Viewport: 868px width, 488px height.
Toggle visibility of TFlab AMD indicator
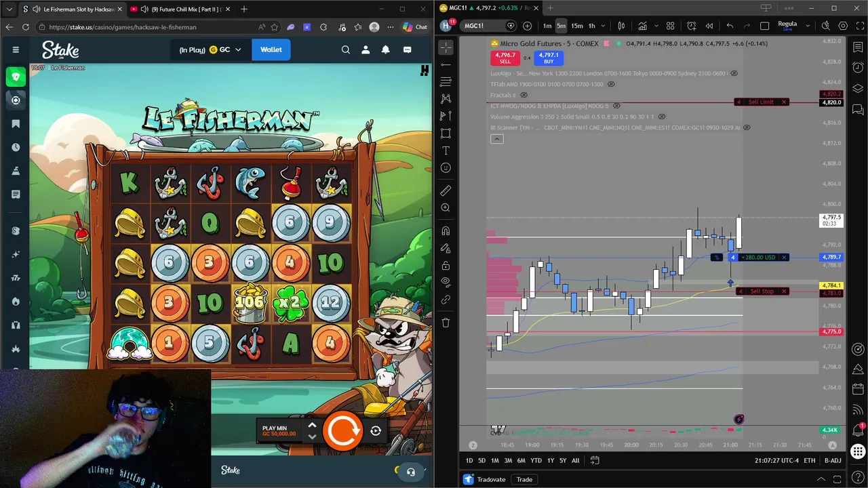(611, 84)
